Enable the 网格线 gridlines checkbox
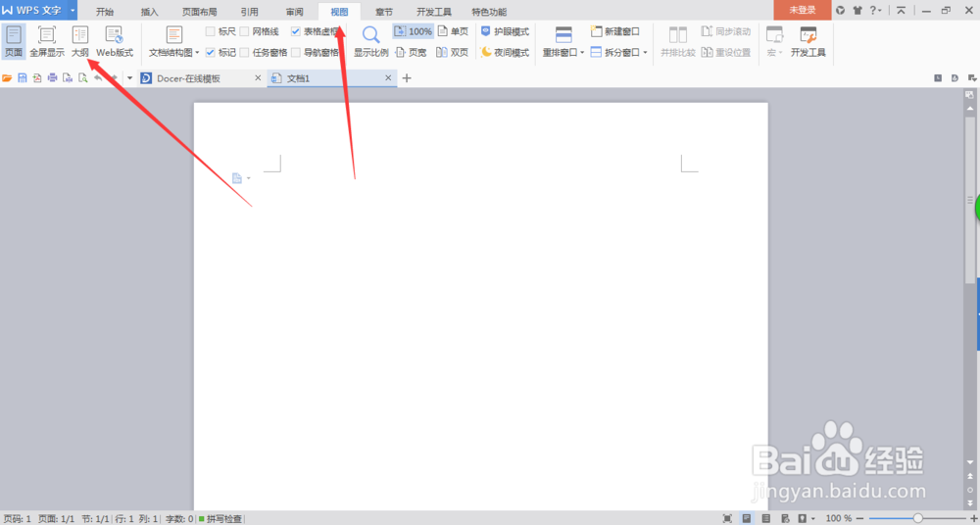 [244, 31]
